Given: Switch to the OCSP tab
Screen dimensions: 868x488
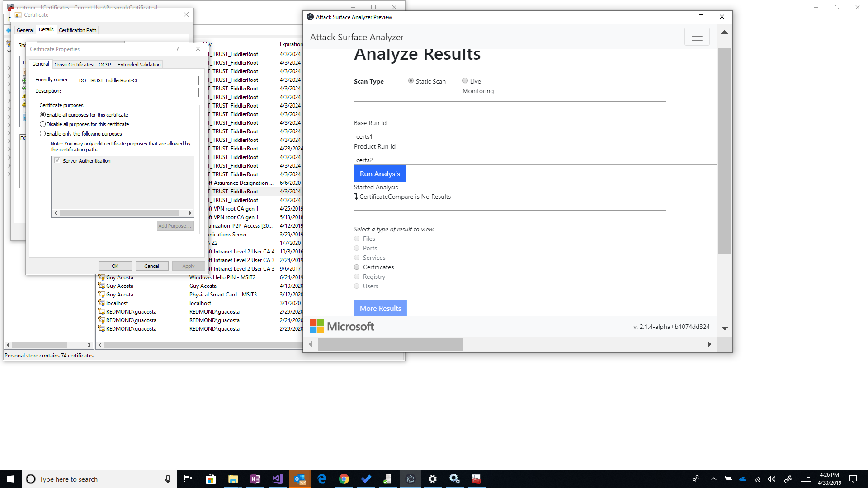Looking at the screenshot, I should click(105, 65).
